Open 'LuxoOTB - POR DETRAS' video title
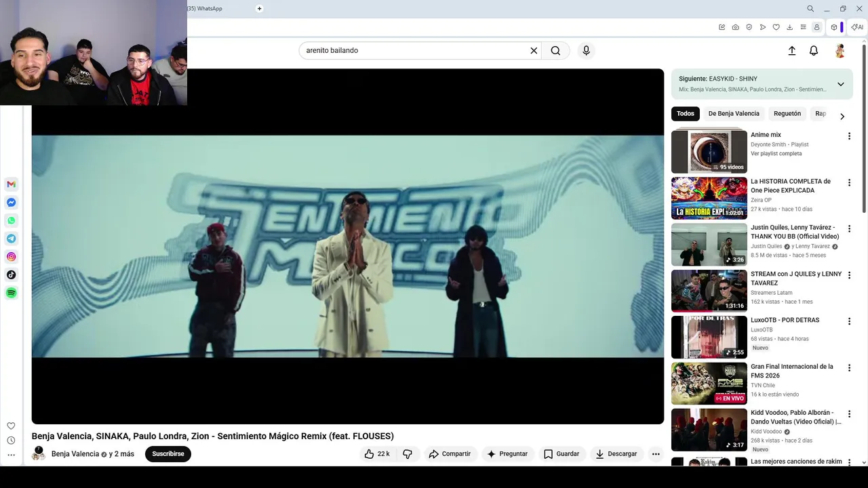 785,320
